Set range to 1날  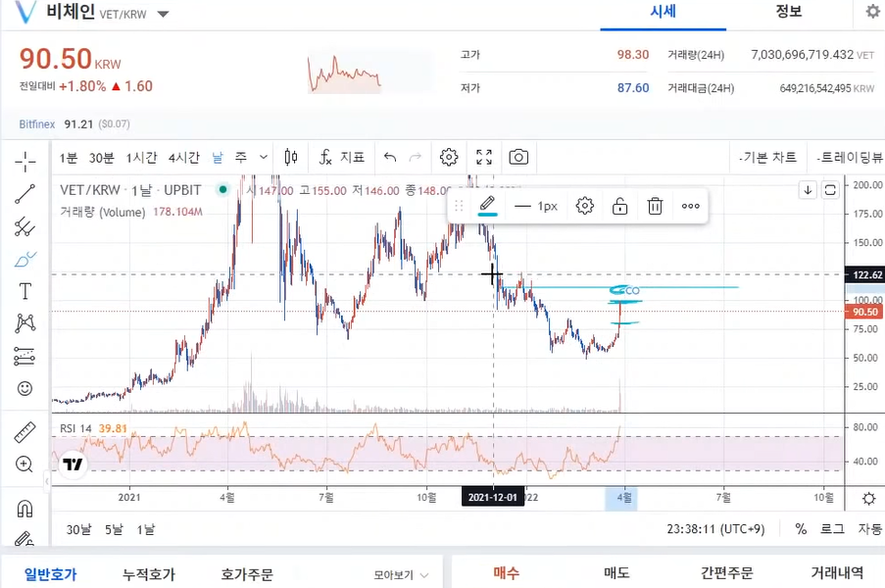(x=146, y=529)
